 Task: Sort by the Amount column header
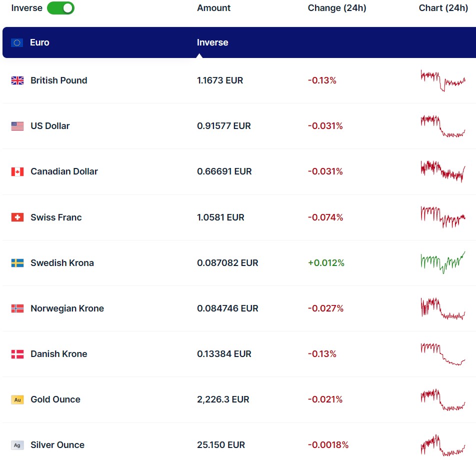[214, 8]
